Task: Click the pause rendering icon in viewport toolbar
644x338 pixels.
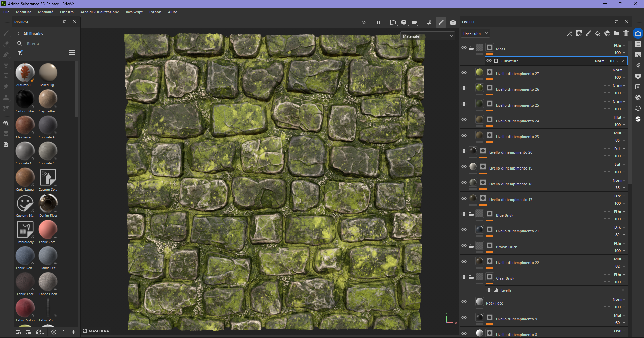Action: (378, 22)
